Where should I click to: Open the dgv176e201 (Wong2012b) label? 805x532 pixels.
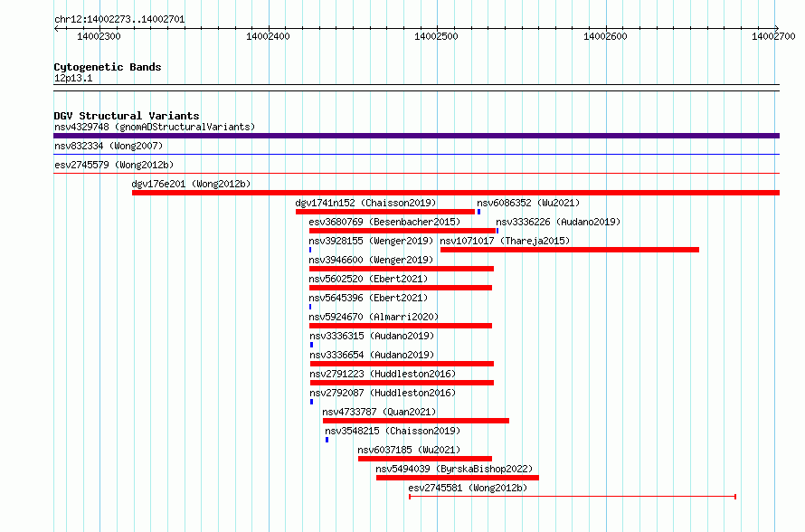click(x=191, y=184)
